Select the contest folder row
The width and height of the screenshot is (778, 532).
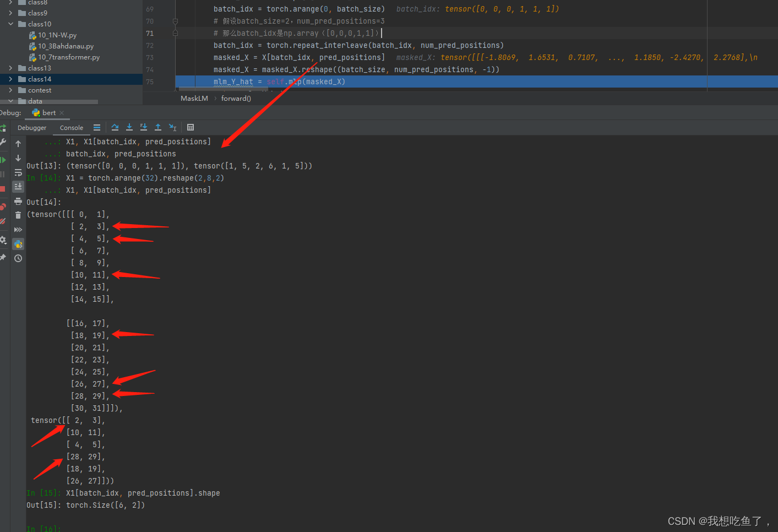point(71,90)
